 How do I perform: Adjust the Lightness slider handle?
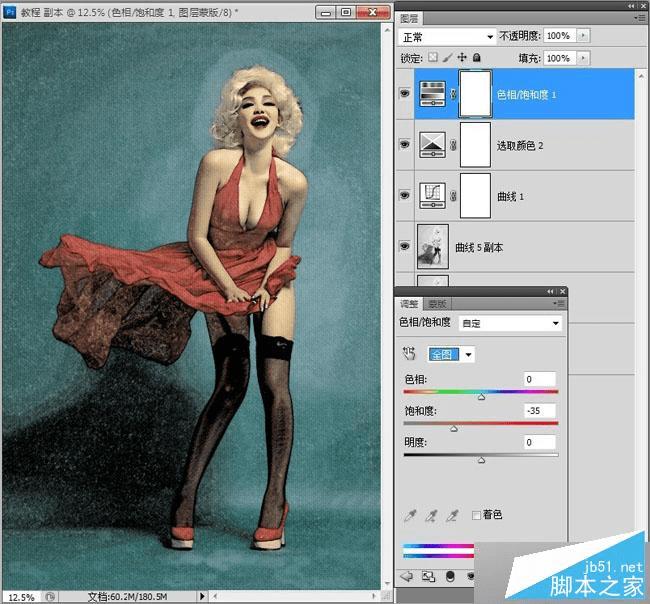tap(481, 460)
